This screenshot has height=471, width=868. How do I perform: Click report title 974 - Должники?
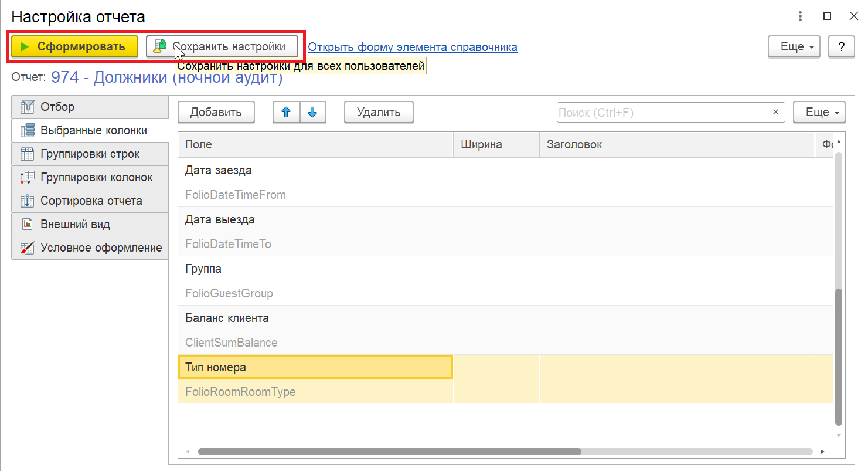[167, 77]
